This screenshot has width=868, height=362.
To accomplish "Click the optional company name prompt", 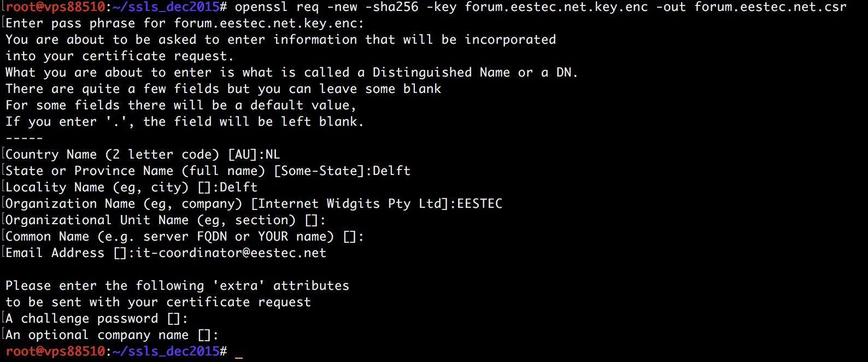I will click(x=112, y=335).
